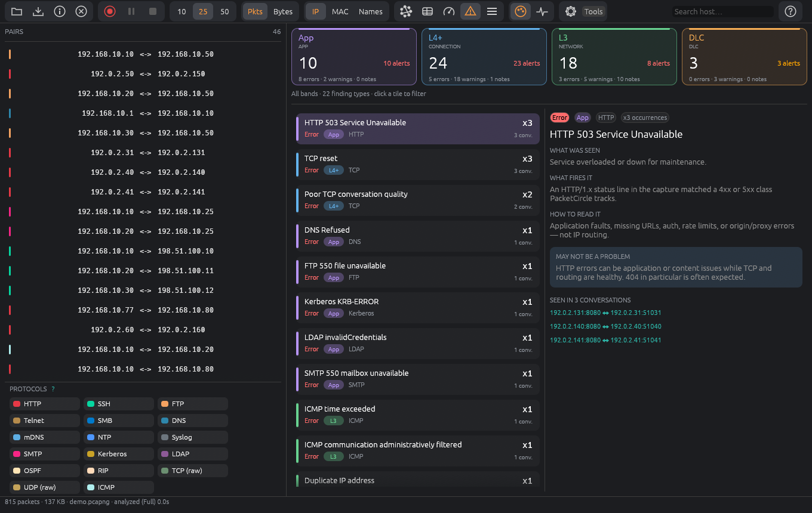812x513 pixels.
Task: Switch metric to Bytes
Action: [x=283, y=11]
